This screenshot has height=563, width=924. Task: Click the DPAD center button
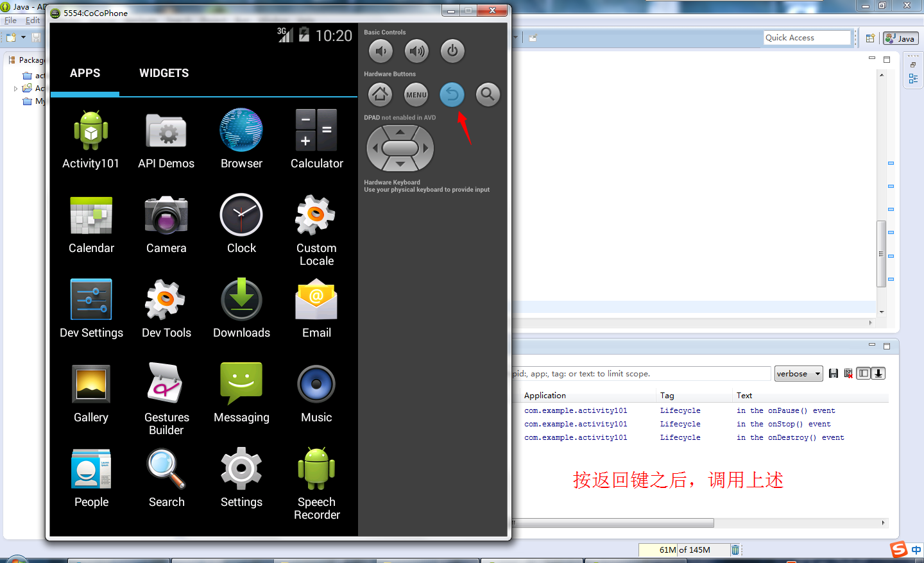[400, 148]
